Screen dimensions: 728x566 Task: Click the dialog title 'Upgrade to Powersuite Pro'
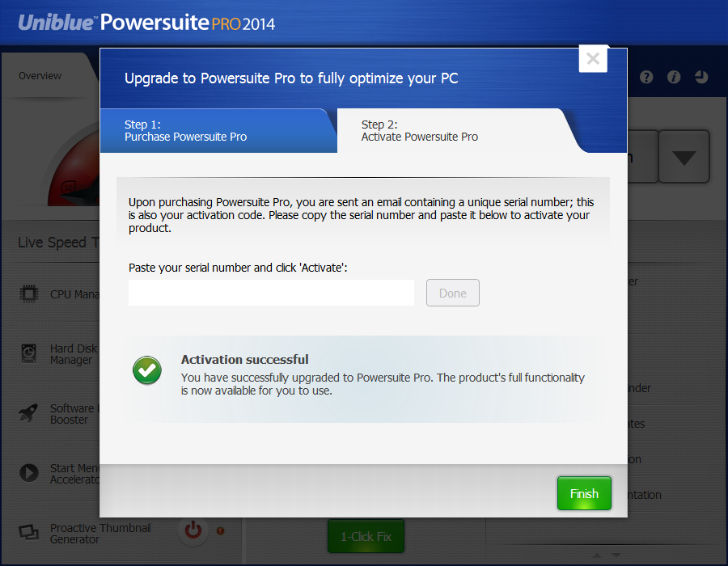pos(291,78)
